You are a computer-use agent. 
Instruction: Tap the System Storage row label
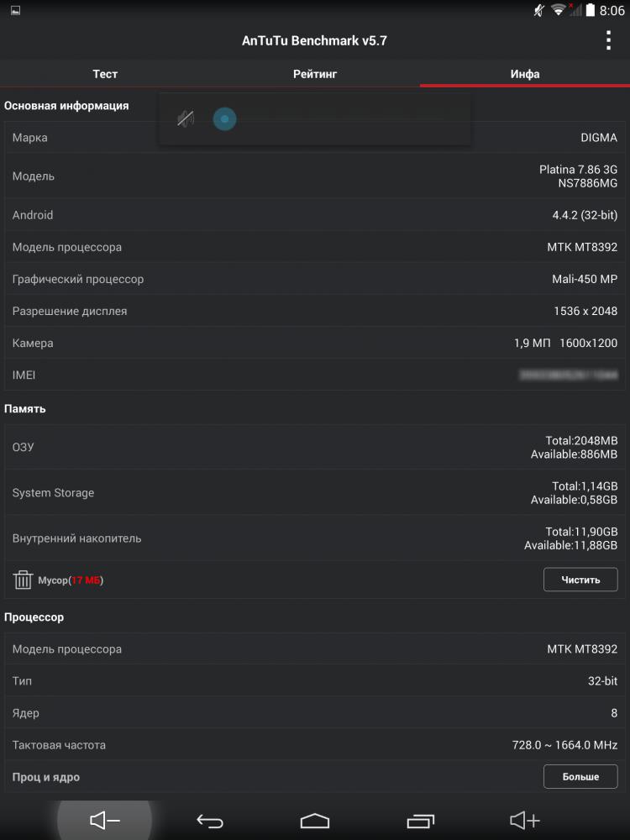[x=53, y=493]
